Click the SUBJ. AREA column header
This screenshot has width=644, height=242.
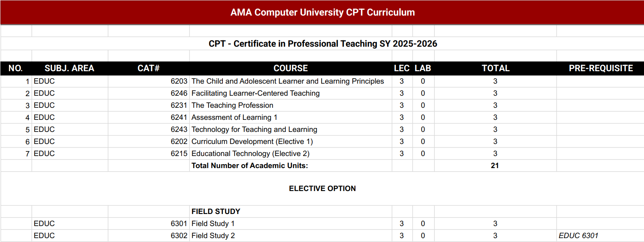[x=69, y=68]
